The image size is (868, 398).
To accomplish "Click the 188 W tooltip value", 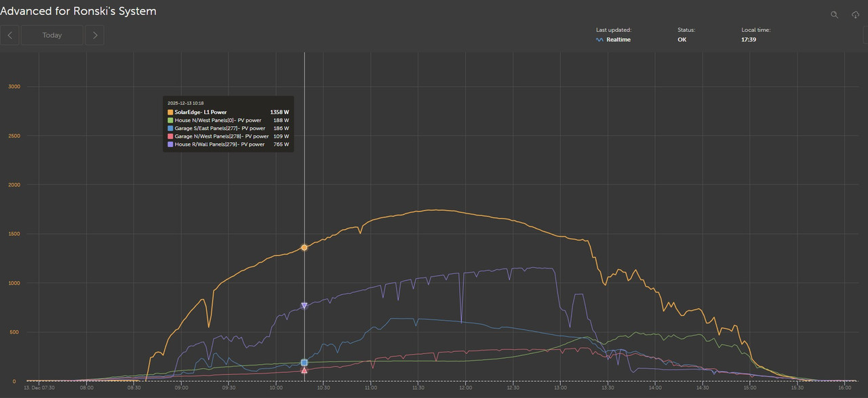I will (281, 120).
